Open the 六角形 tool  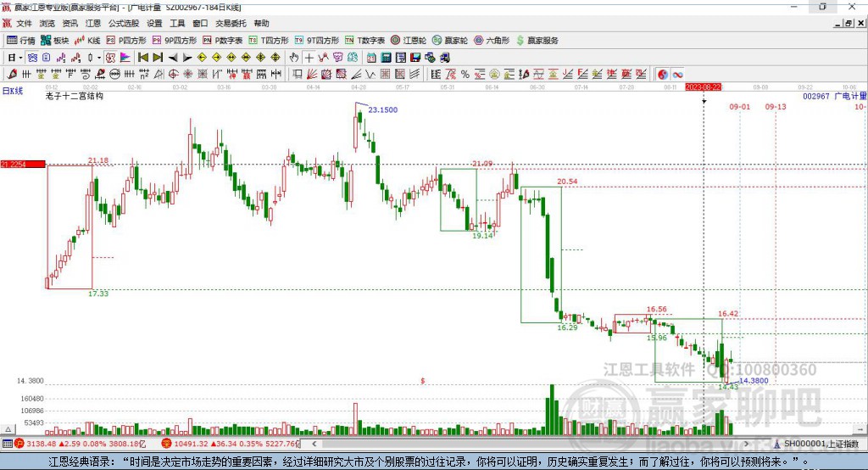pyautogui.click(x=492, y=41)
